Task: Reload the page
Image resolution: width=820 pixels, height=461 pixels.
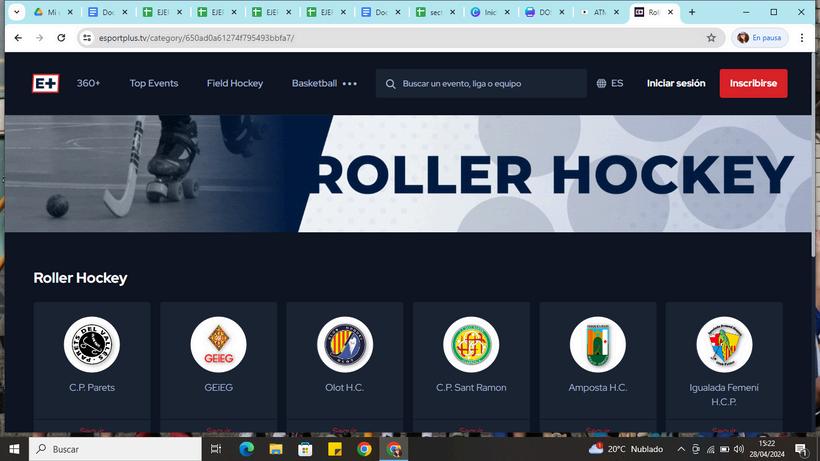Action: (61, 38)
